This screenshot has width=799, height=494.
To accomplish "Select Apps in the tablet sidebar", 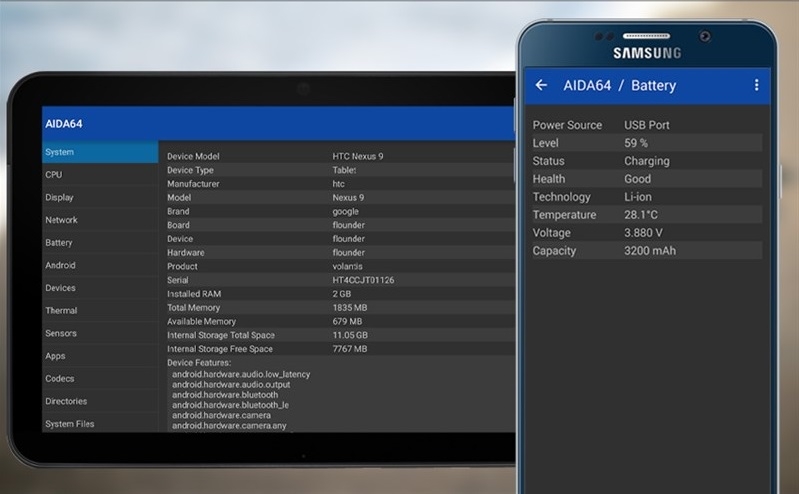I will [x=100, y=356].
